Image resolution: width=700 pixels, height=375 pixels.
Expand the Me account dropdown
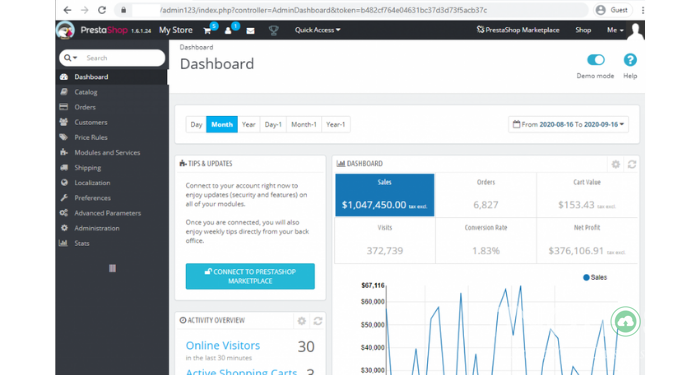(x=615, y=30)
